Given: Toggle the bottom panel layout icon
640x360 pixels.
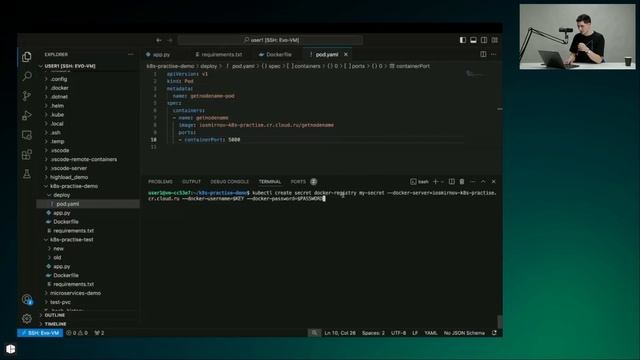Looking at the screenshot, I should [x=473, y=40].
